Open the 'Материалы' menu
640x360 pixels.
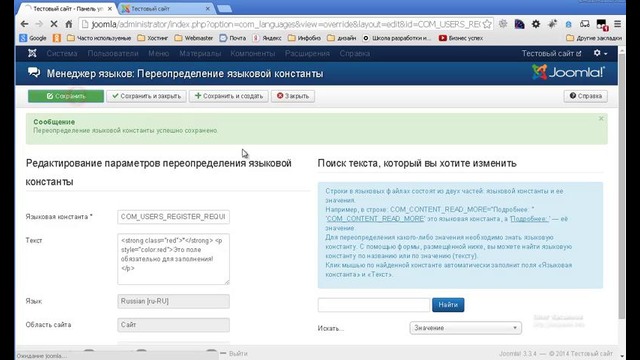[200, 53]
